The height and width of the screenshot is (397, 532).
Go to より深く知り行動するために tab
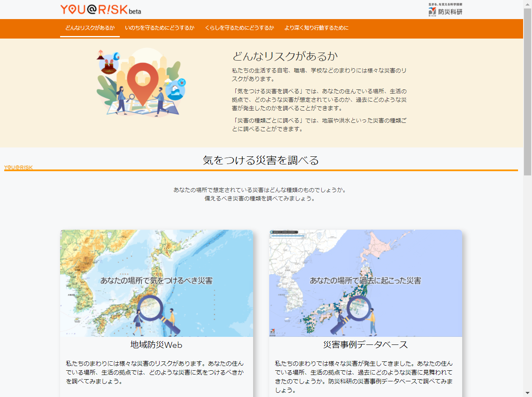[x=316, y=28]
